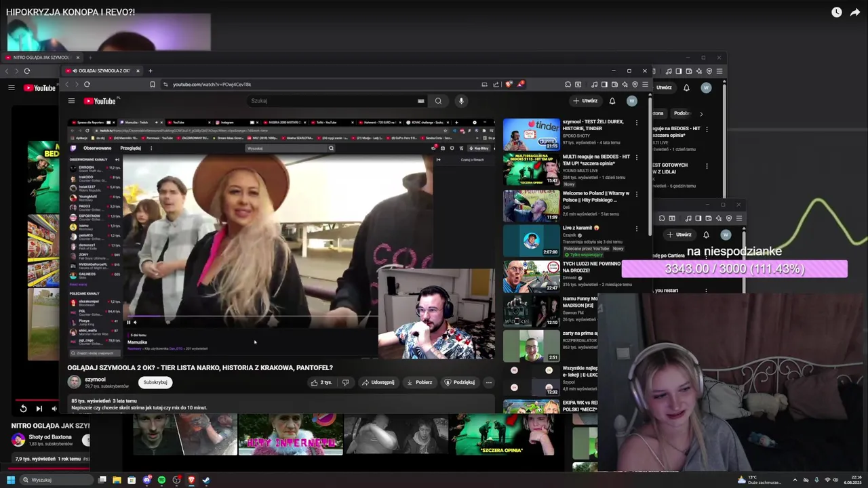Viewport: 868px width, 488px height.
Task: Open notifications bell in smallest Brave window
Action: [x=706, y=235]
